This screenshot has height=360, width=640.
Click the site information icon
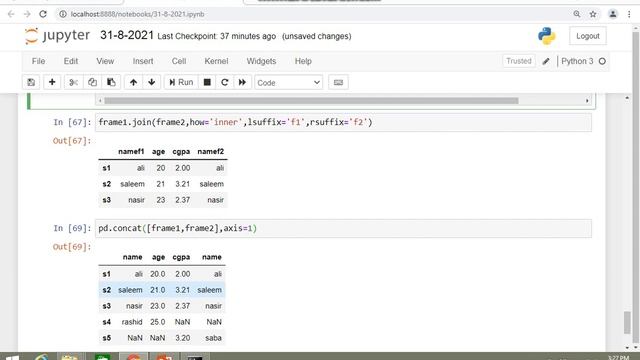coord(62,14)
